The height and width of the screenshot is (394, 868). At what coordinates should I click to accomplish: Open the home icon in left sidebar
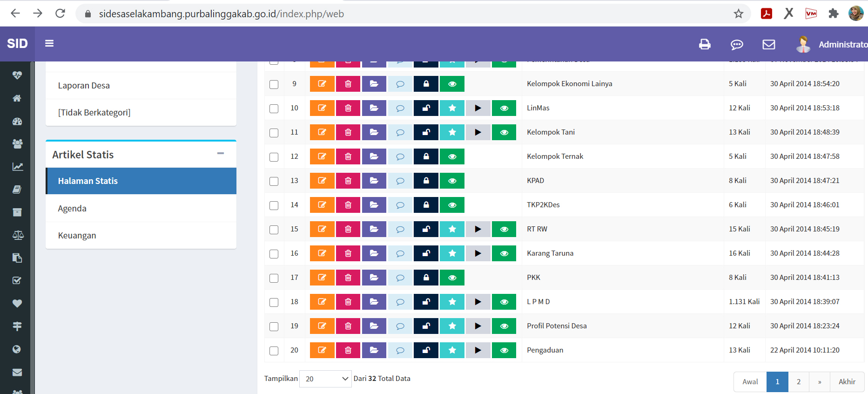pyautogui.click(x=17, y=98)
